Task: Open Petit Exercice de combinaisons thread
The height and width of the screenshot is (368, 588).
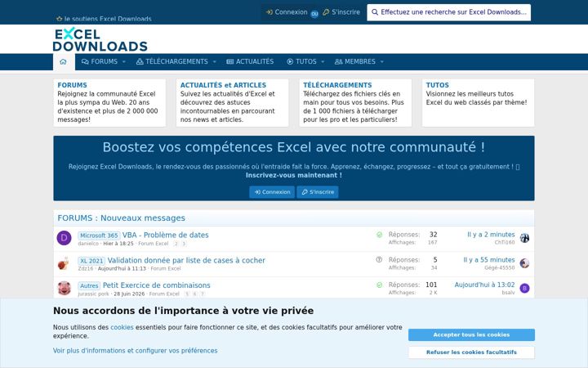Action: tap(156, 285)
